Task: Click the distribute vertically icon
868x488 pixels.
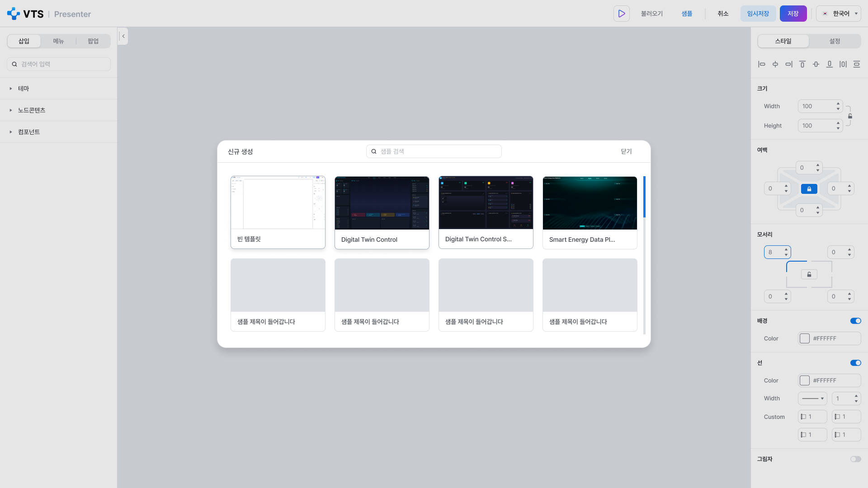Action: (857, 64)
